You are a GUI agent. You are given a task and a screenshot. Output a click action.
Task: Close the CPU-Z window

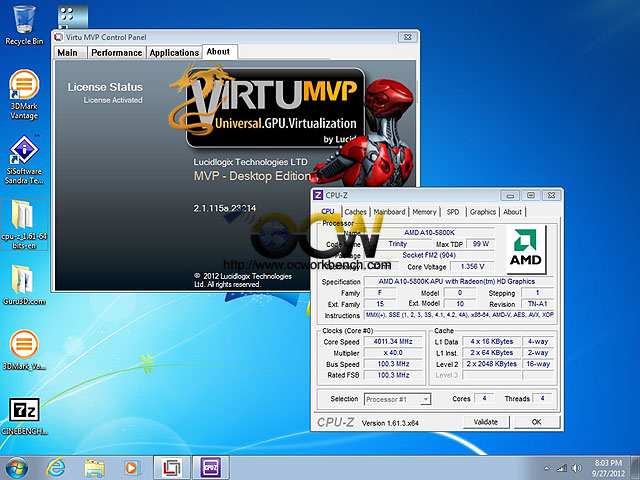pyautogui.click(x=551, y=196)
